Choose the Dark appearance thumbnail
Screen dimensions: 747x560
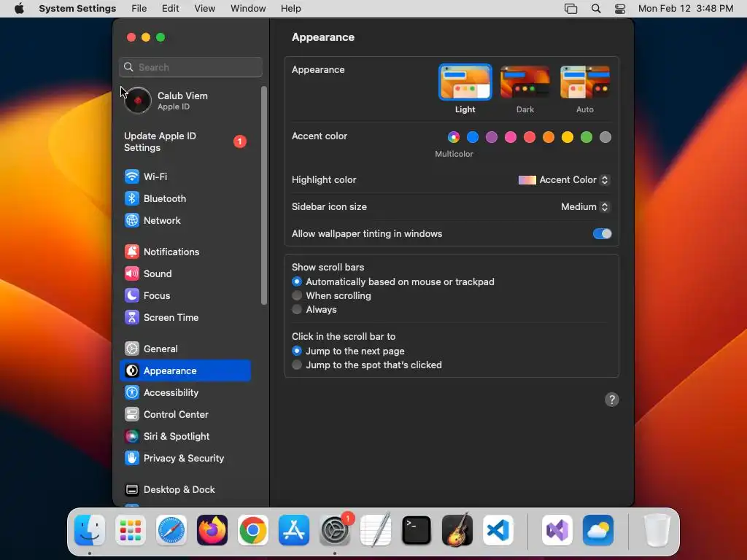(525, 82)
